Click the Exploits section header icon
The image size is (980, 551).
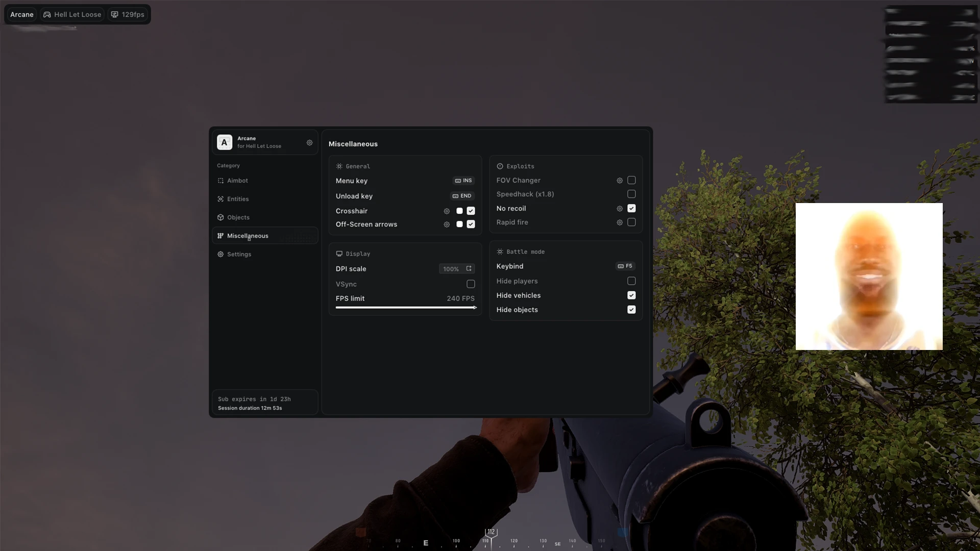[500, 166]
